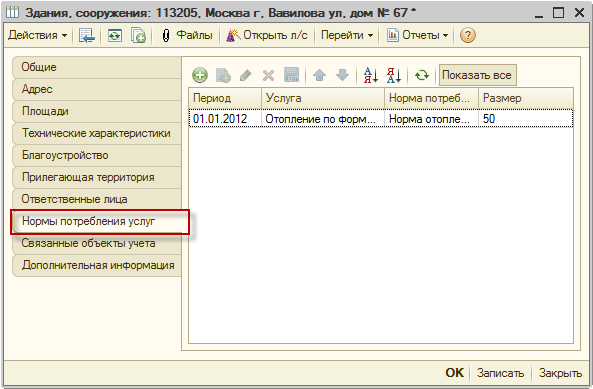This screenshot has width=593, height=389.
Task: Click the edit pencil icon
Action: tap(246, 75)
